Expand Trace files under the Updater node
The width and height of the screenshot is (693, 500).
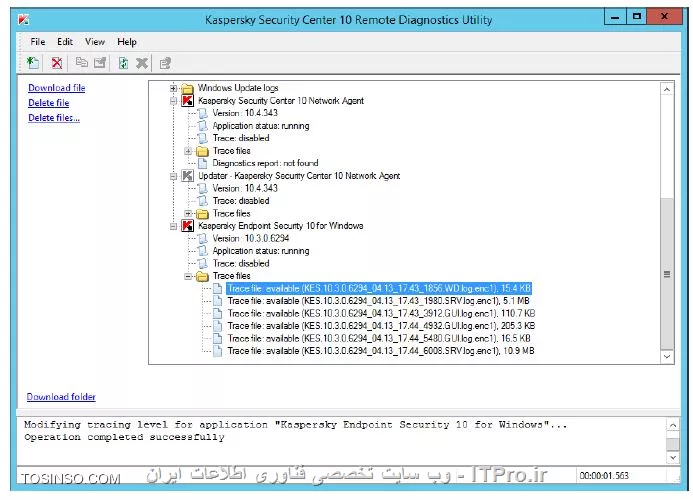coord(188,214)
